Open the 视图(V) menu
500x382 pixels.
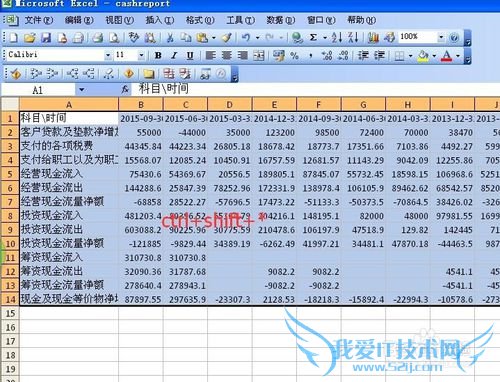(x=119, y=20)
